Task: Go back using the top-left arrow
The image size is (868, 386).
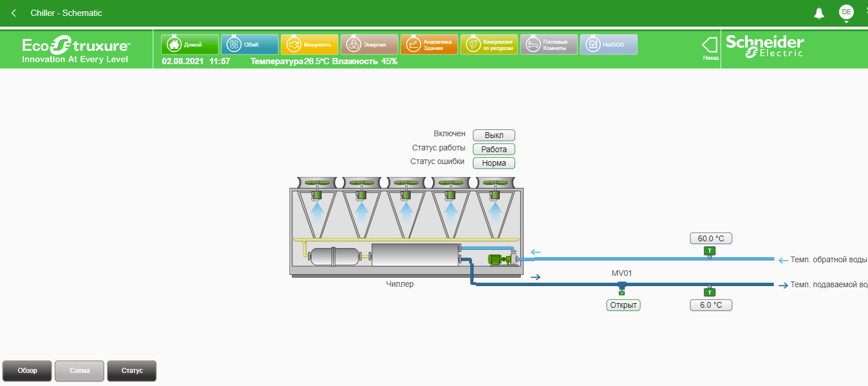Action: click(x=14, y=13)
